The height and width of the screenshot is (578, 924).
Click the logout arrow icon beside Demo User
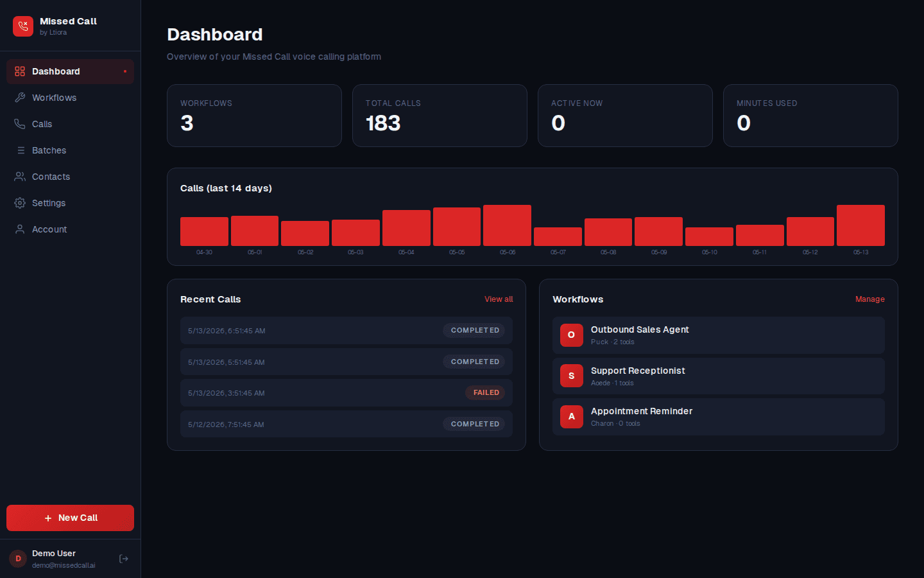pos(124,559)
